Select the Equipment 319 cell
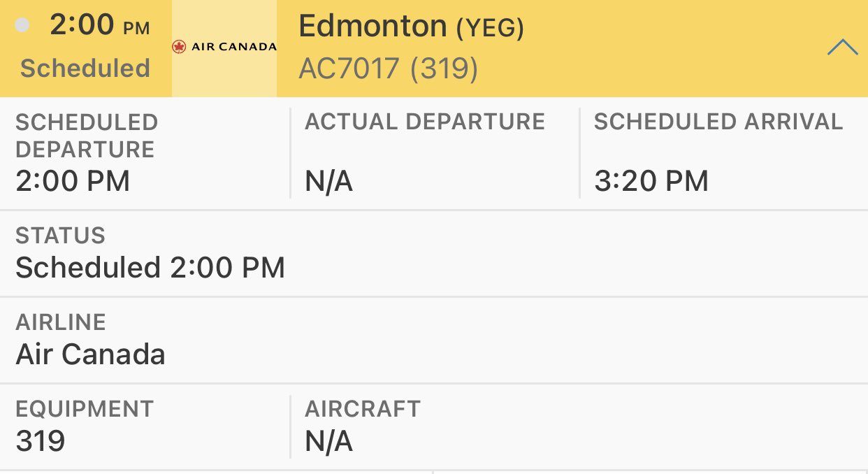 point(145,426)
